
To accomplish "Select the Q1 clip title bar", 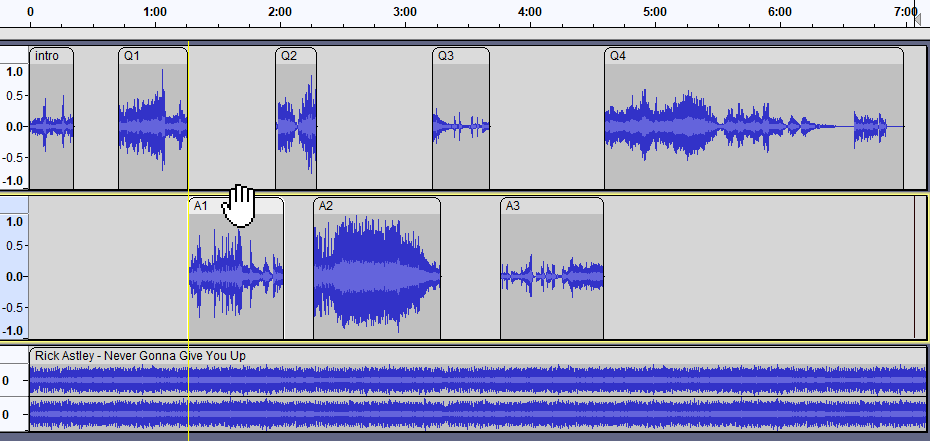I will click(x=153, y=56).
